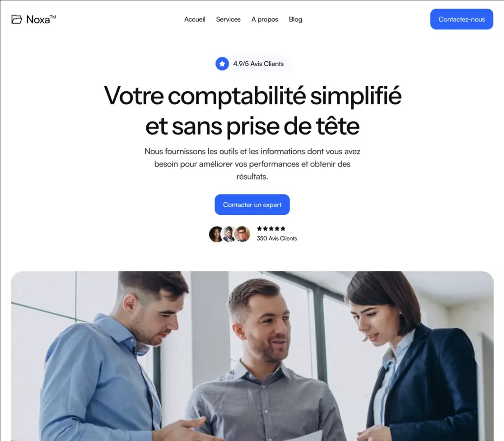The height and width of the screenshot is (441, 504).
Task: Click the paragraph starting Nous fournissons
Action: (x=252, y=164)
